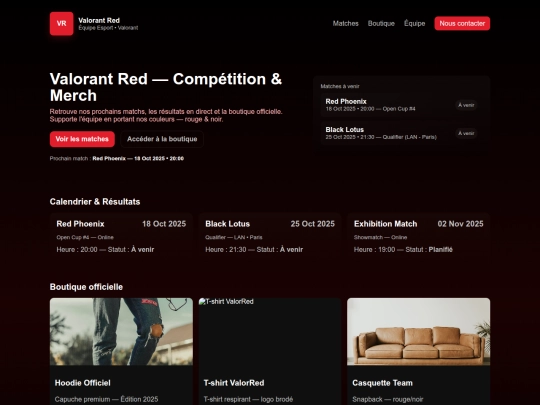540x405 pixels.
Task: Click the Calendrier & Résultats heading
Action: click(95, 202)
